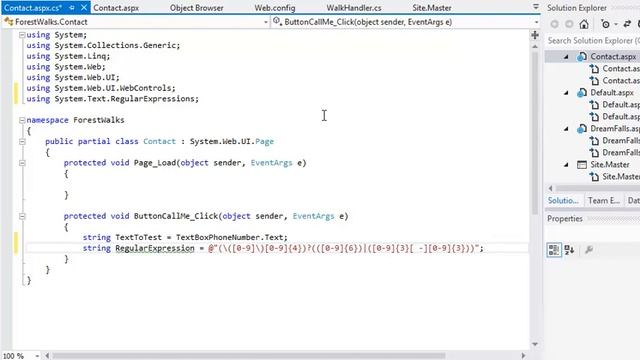Open the 100 % zoom dropdown

coord(37,356)
